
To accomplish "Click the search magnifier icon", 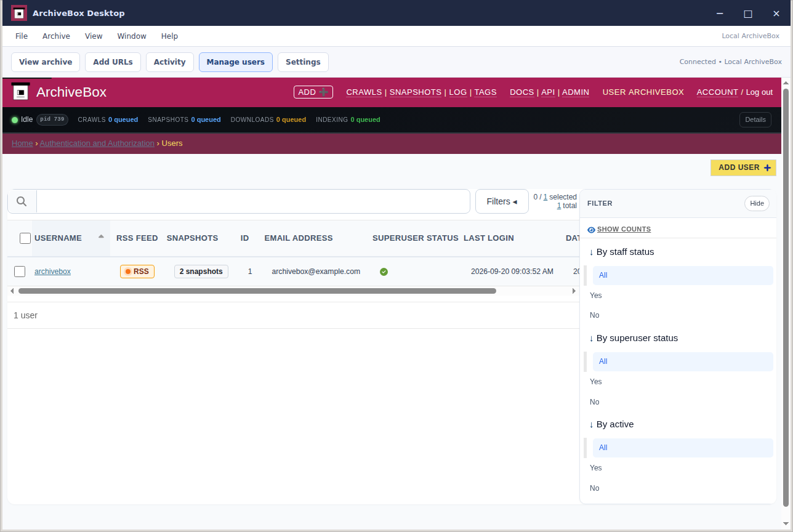I will 22,201.
